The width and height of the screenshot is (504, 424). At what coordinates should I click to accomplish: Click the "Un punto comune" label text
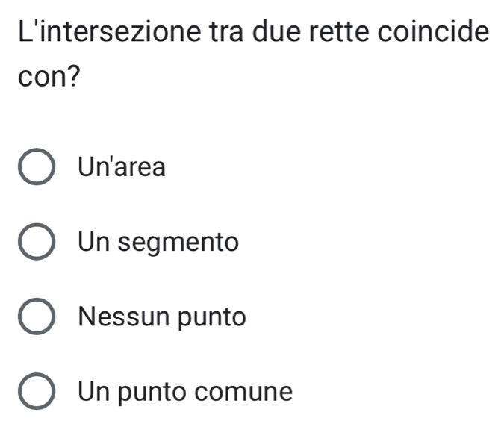tap(185, 392)
